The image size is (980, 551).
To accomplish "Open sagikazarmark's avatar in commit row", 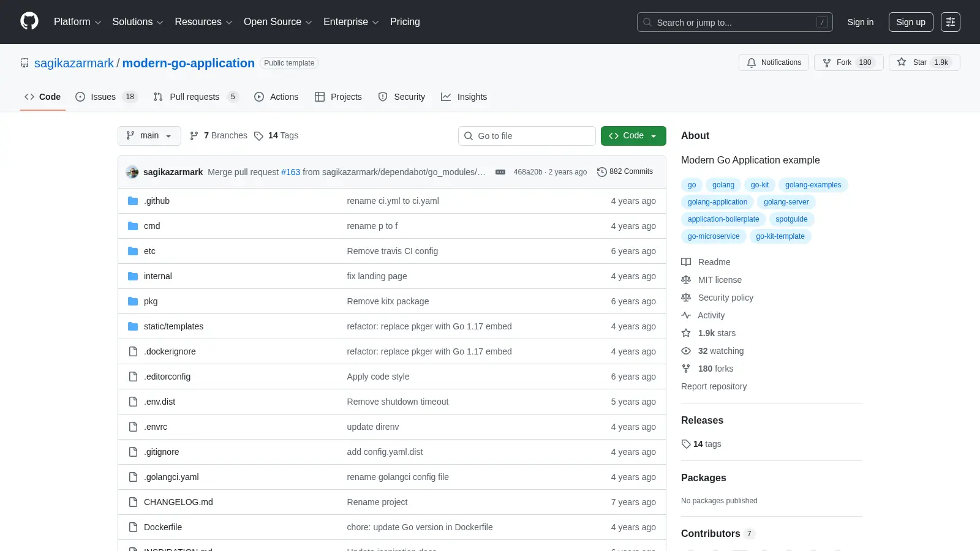I will (x=132, y=172).
